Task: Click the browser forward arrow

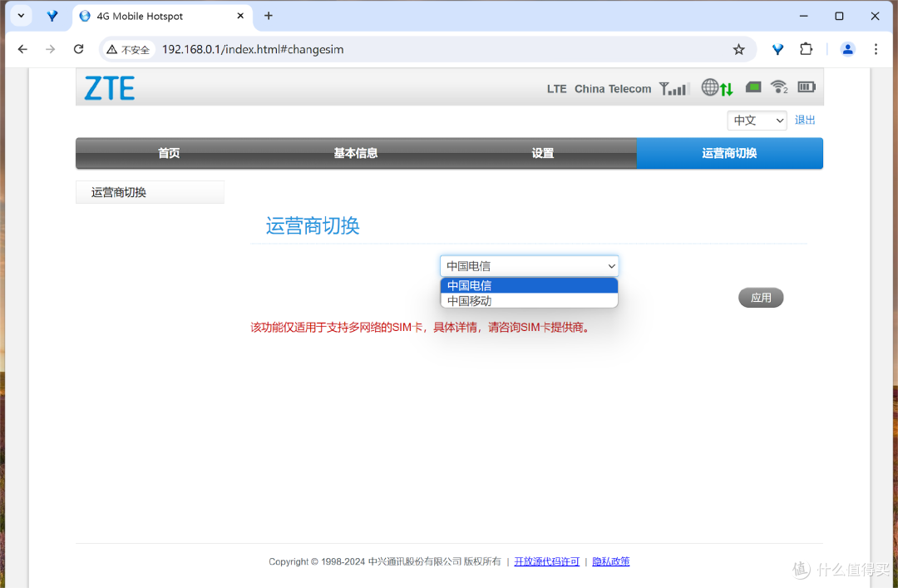Action: tap(51, 49)
